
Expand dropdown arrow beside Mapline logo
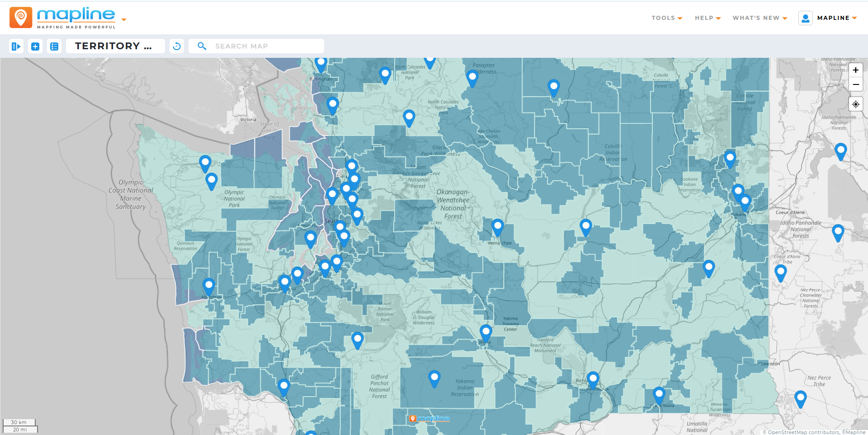click(124, 20)
